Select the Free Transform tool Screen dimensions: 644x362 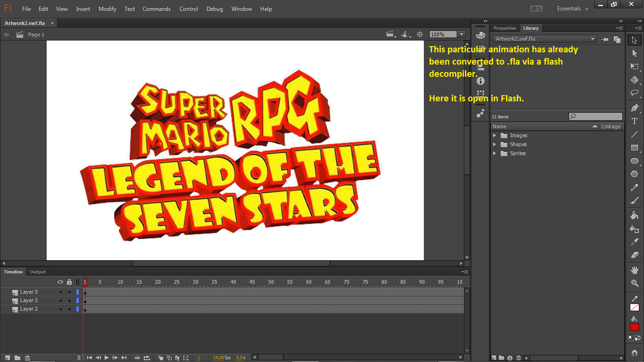pos(635,66)
